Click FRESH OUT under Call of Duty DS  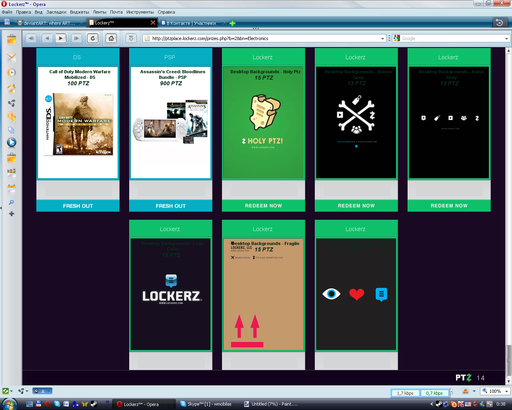tap(78, 206)
